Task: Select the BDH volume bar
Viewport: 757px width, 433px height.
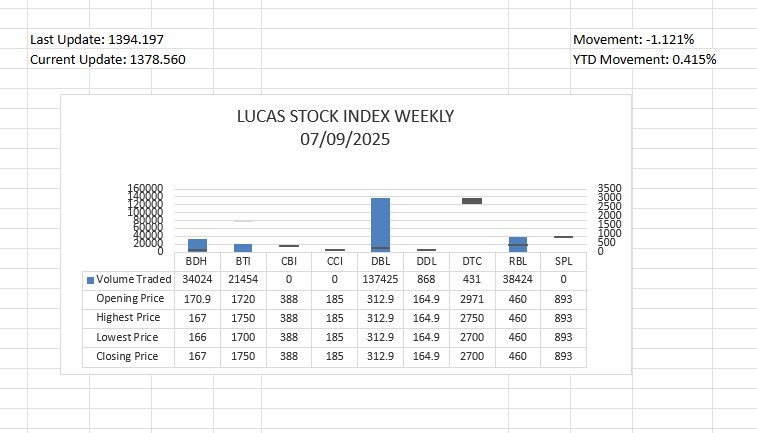Action: click(197, 245)
